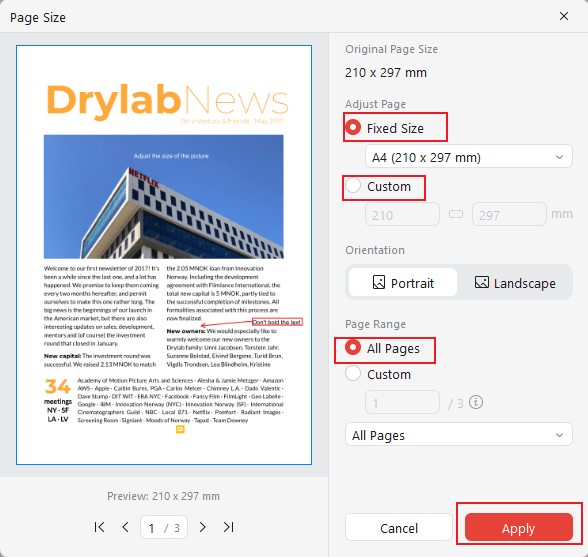This screenshot has width=588, height=557.
Task: Select the Fixed Size radio button
Action: (x=353, y=128)
